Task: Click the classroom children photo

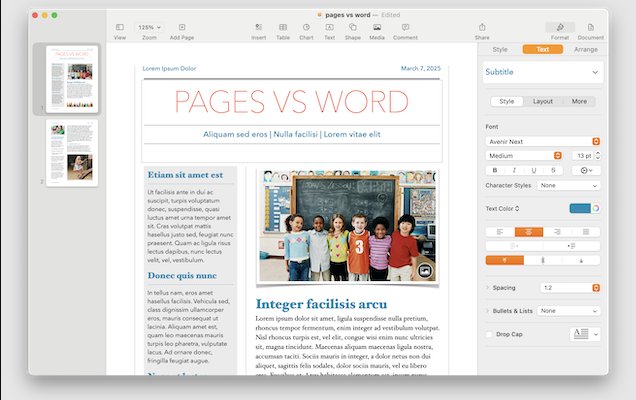Action: pyautogui.click(x=348, y=226)
